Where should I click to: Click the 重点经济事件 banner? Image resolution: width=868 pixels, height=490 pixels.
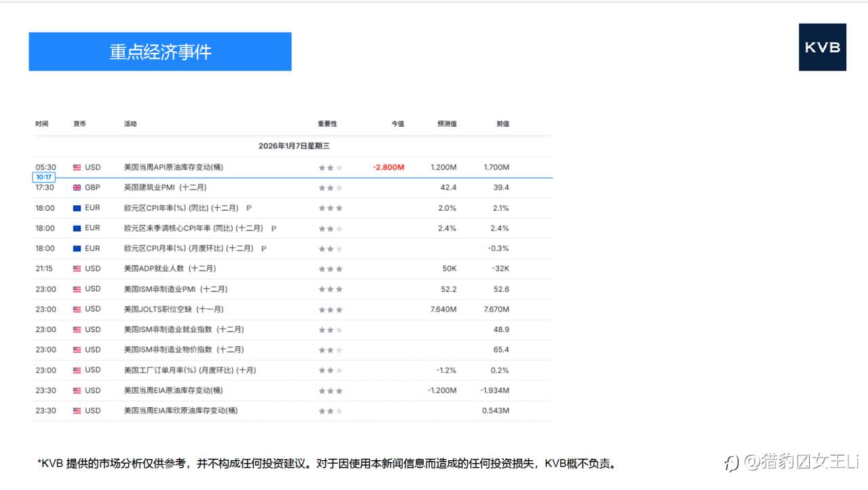point(159,52)
